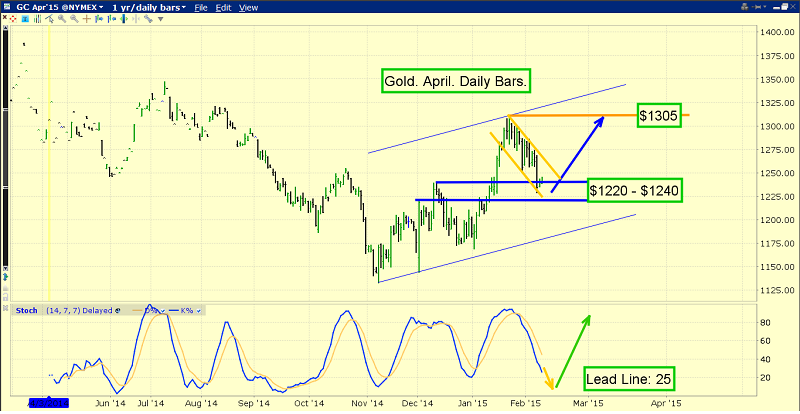800x414 pixels.
Task: Open the File menu
Action: (201, 8)
